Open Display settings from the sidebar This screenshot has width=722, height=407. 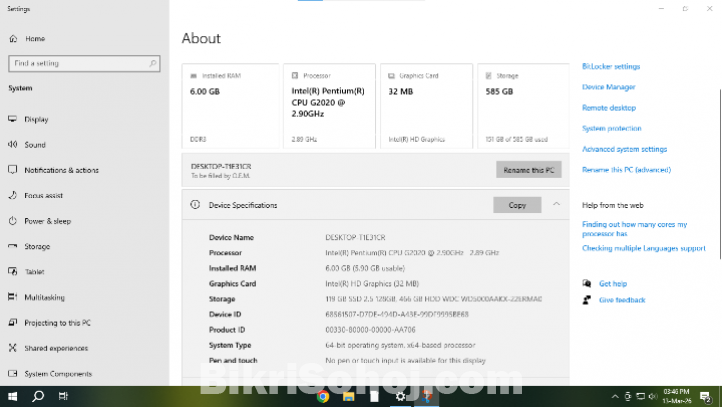pyautogui.click(x=36, y=119)
